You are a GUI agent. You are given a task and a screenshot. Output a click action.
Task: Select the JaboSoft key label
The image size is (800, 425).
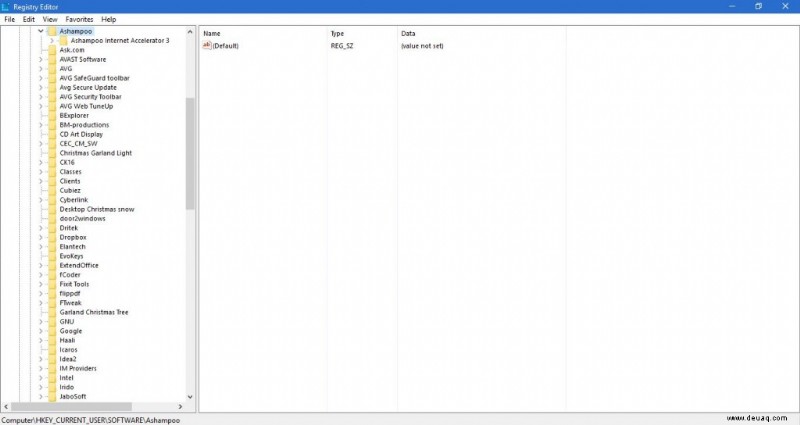coord(73,396)
